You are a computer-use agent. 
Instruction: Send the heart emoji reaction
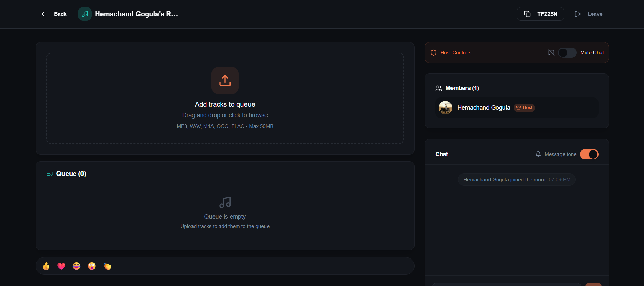click(61, 266)
